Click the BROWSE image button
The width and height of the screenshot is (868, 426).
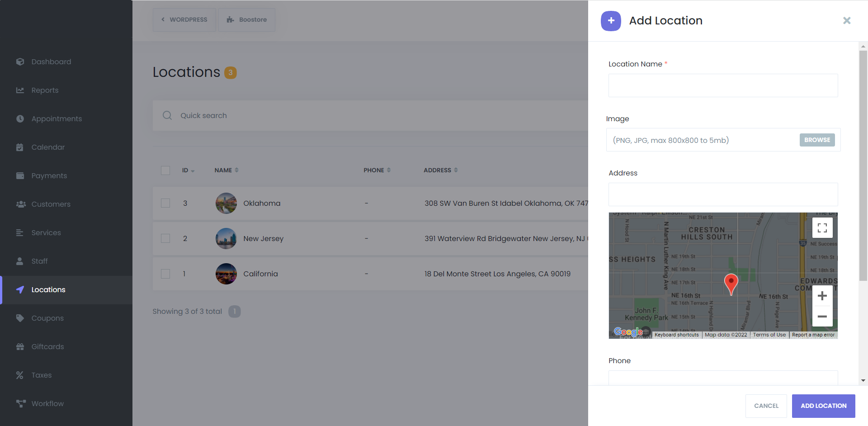(817, 140)
